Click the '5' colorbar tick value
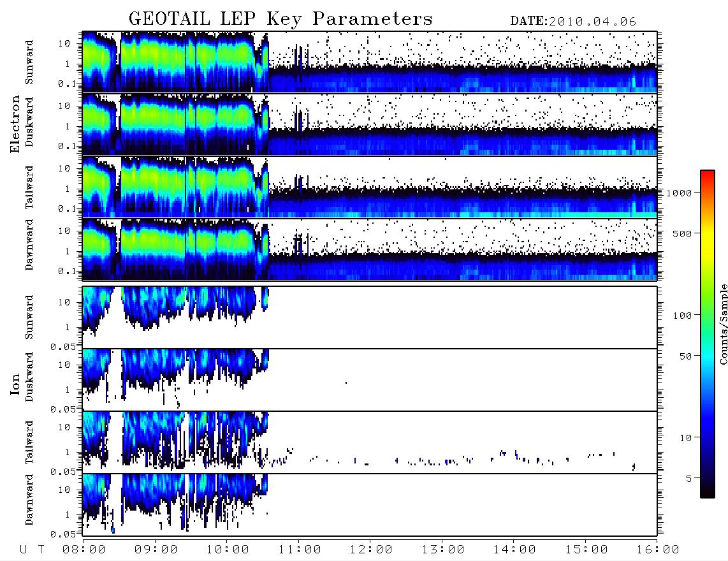Image resolution: width=728 pixels, height=561 pixels. tap(689, 478)
